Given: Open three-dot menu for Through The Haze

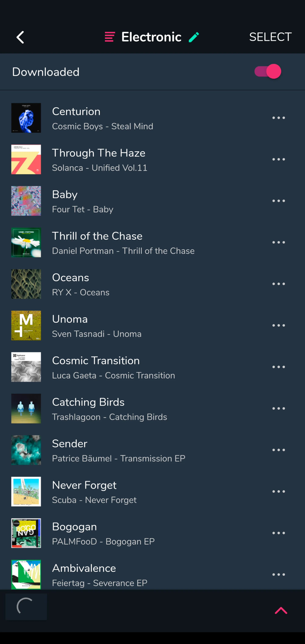Looking at the screenshot, I should click(278, 159).
